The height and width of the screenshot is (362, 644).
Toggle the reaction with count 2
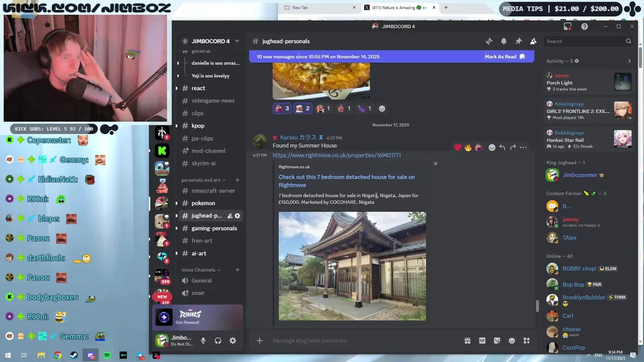tap(303, 109)
